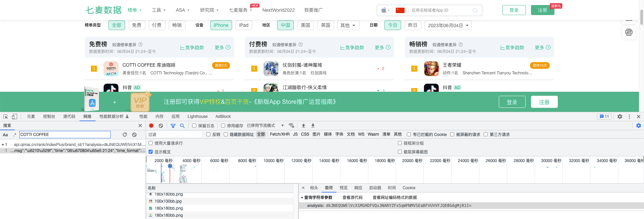The image size is (644, 219).
Task: Open the 11 issues badge
Action: click(x=604, y=117)
